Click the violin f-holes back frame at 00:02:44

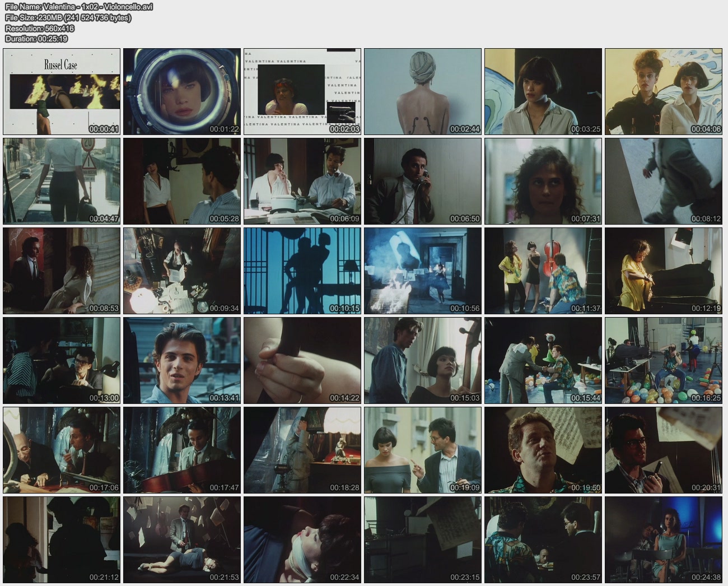(x=423, y=91)
